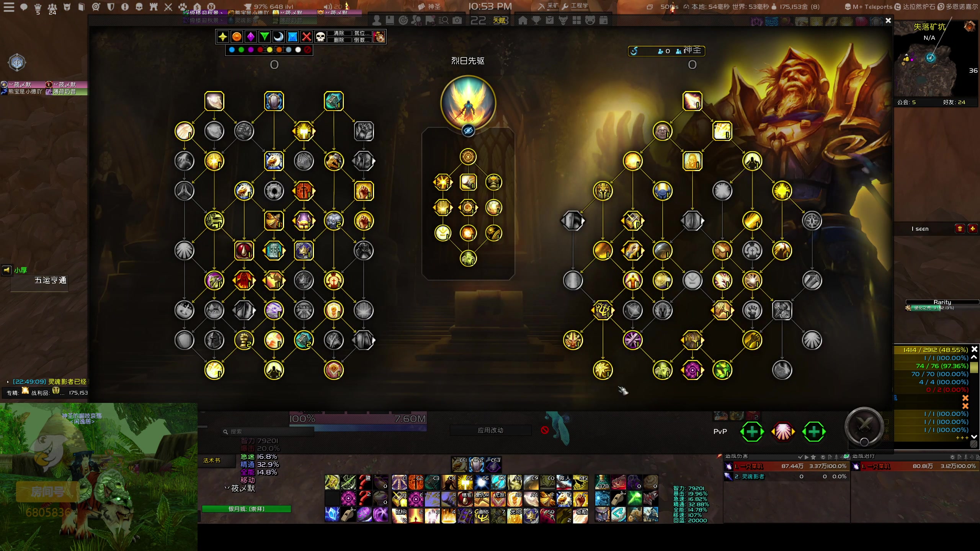The image size is (980, 551).
Task: Place white skull raid marker
Action: (x=320, y=37)
